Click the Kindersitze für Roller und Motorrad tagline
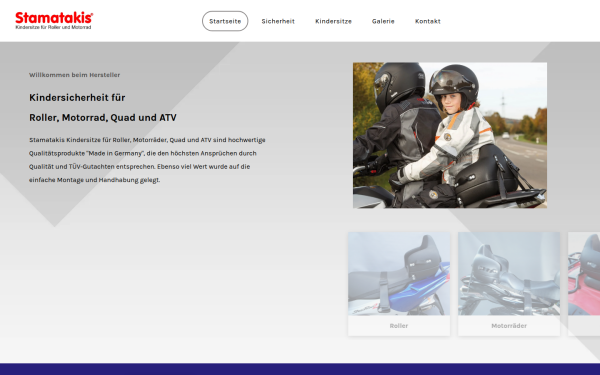This screenshot has width=600, height=375. (53, 28)
